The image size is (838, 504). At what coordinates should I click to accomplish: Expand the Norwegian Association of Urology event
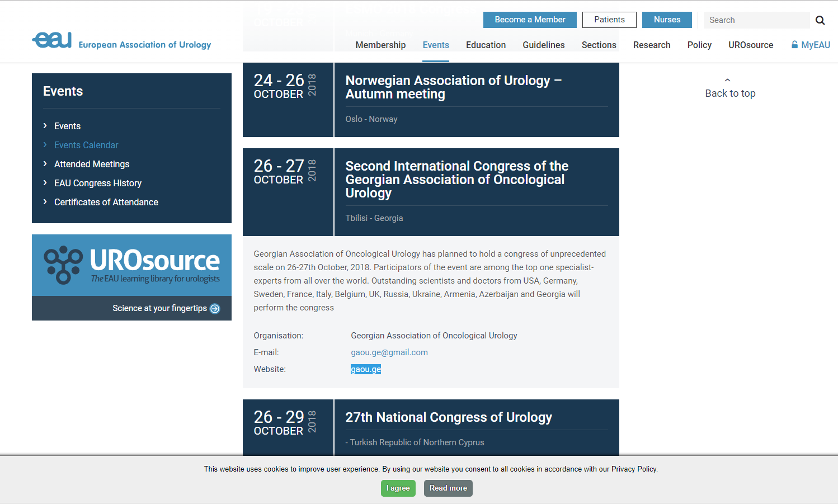pos(453,87)
